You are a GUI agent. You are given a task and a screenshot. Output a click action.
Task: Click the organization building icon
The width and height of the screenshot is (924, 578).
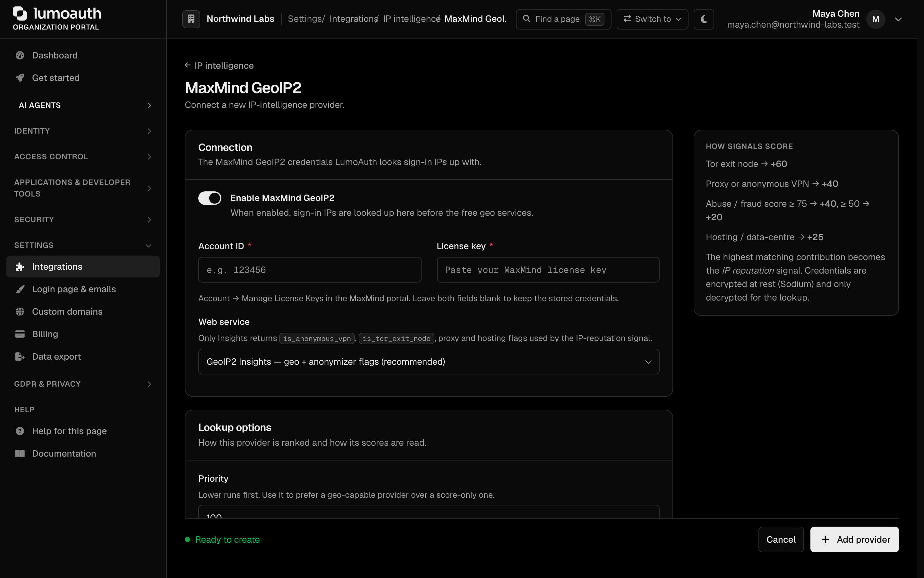click(x=191, y=19)
